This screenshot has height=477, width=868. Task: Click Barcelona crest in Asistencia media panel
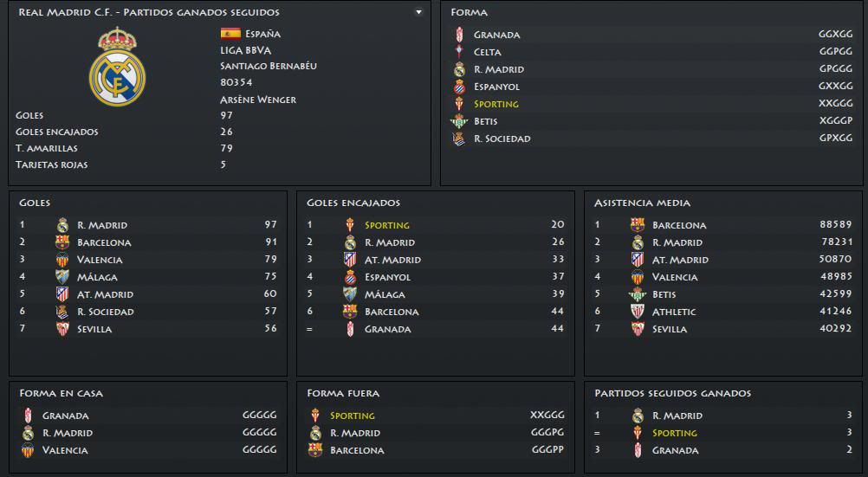(638, 225)
